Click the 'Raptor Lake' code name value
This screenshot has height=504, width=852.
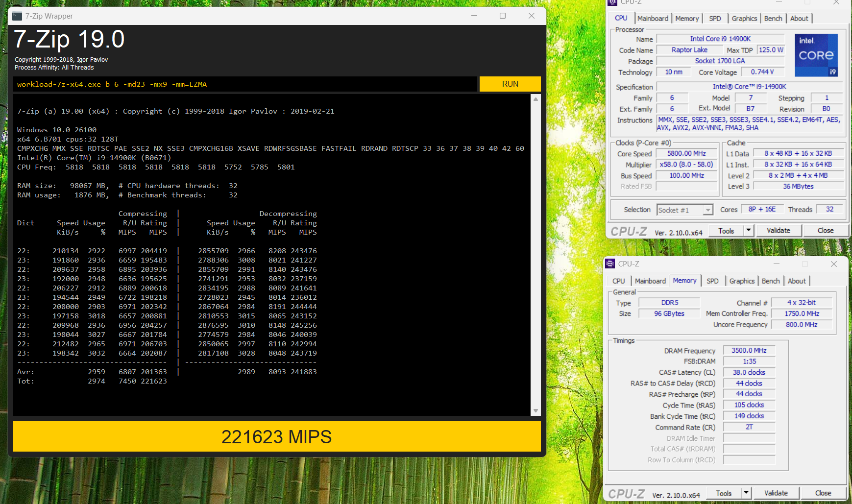pos(689,50)
